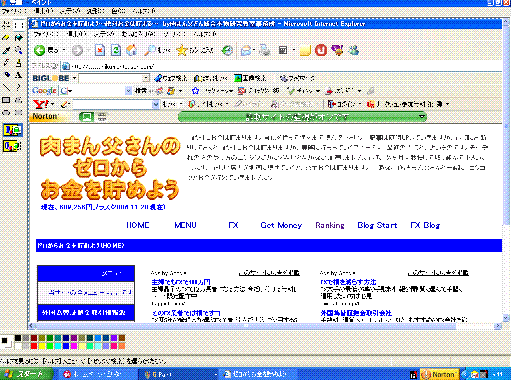Pick the Eraser tool in Paint toolbox

coord(6,37)
